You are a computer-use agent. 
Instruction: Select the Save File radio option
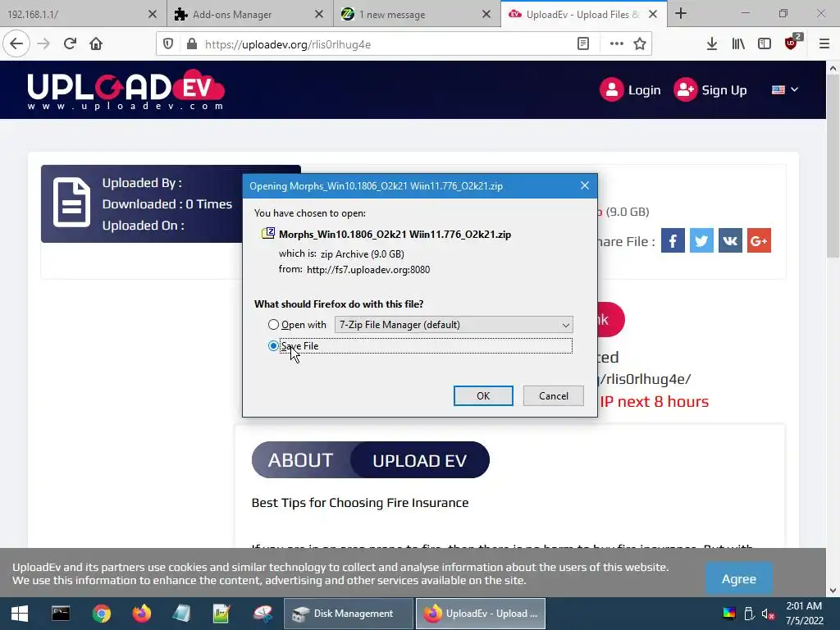point(273,346)
